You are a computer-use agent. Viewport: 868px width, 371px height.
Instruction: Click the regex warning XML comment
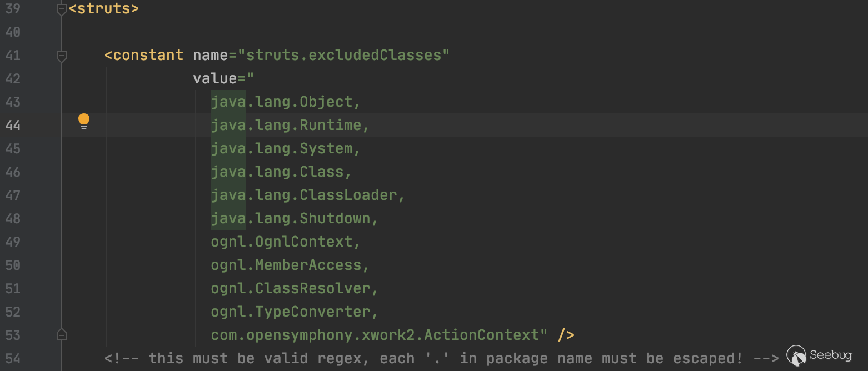click(441, 359)
